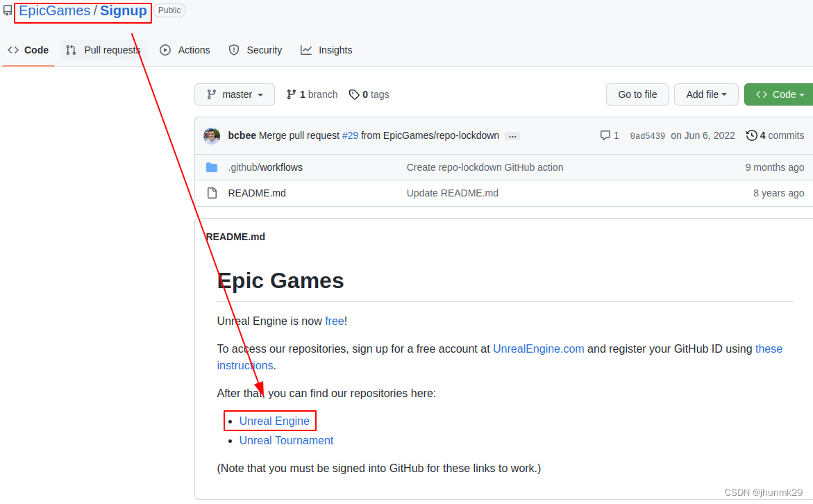Click the '8 years ago' timestamp
813x504 pixels.
779,194
